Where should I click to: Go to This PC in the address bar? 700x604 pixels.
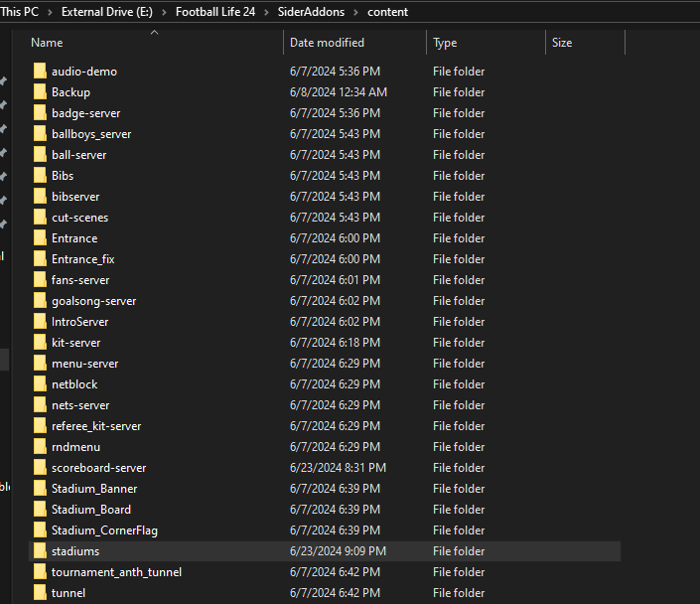point(19,12)
